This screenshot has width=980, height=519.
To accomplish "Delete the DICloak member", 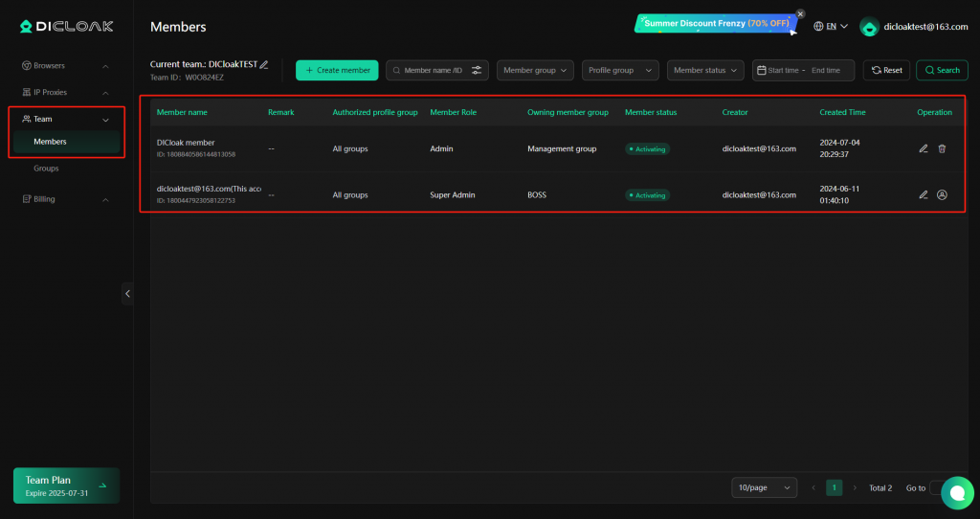I will click(942, 148).
